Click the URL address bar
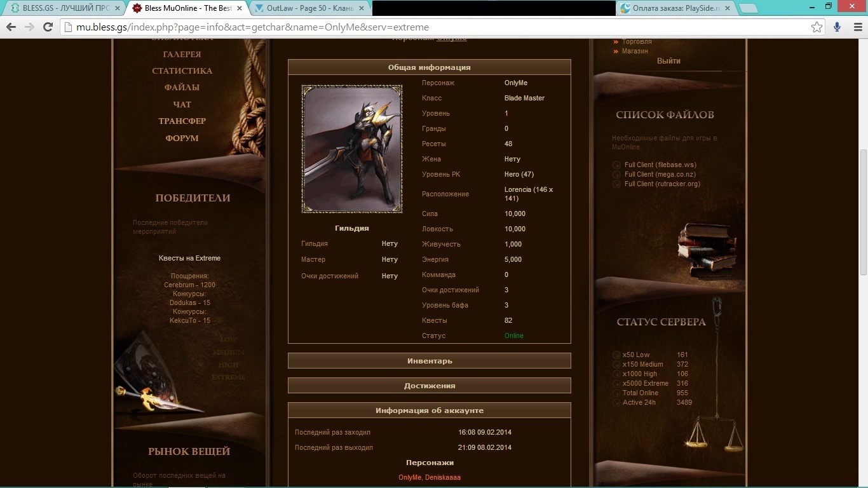 click(x=438, y=27)
